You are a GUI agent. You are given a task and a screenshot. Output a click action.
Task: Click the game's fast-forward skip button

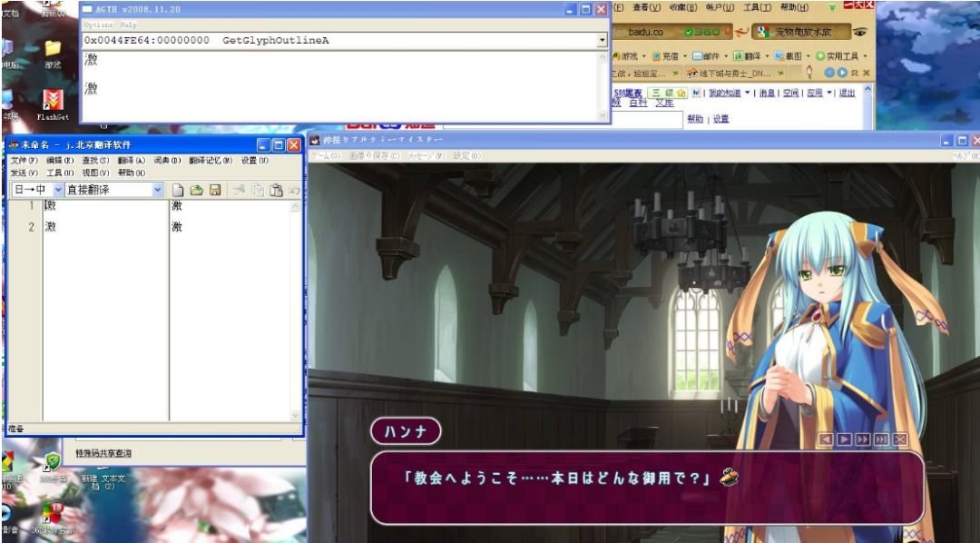pyautogui.click(x=863, y=439)
